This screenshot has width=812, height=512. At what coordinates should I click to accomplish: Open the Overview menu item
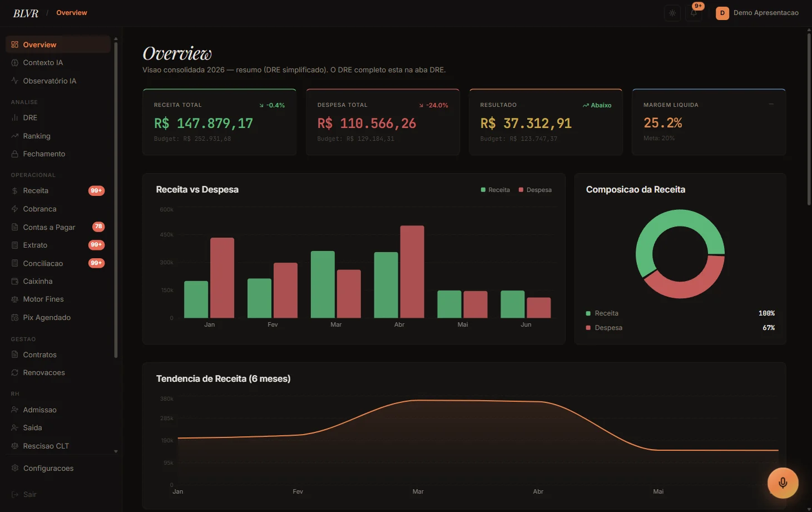58,45
